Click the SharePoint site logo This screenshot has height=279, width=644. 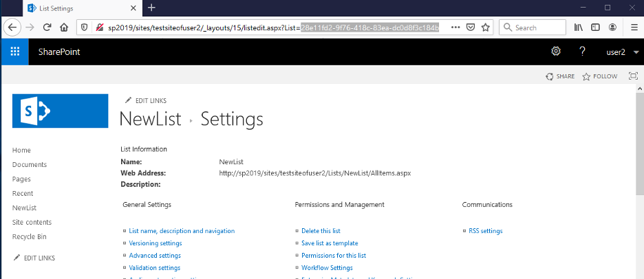[60, 111]
